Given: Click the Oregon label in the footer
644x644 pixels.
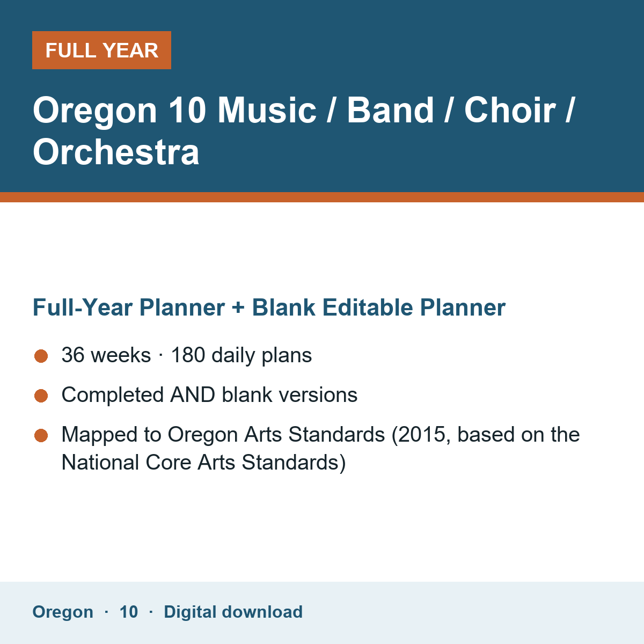Looking at the screenshot, I should coord(63,612).
